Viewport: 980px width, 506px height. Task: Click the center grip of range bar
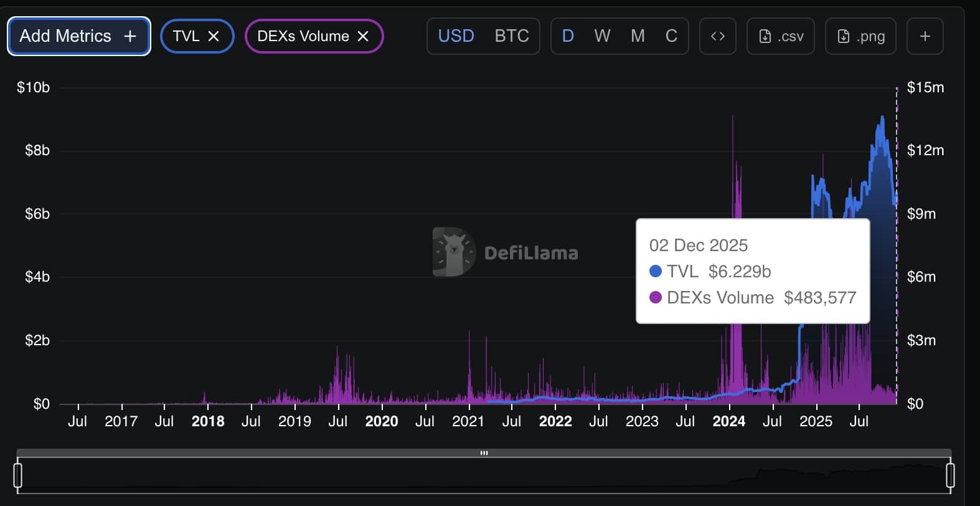pos(484,453)
